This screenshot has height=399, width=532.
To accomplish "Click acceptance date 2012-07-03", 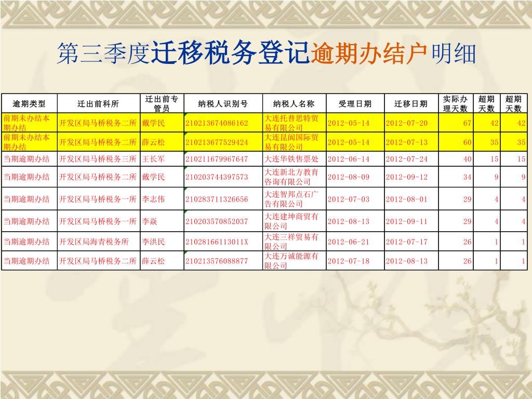I will pos(349,199).
